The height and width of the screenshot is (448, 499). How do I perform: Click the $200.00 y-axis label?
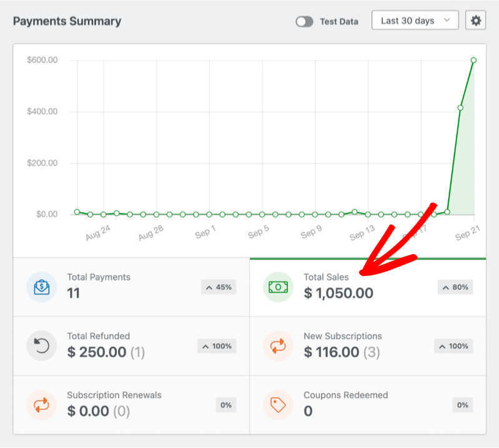[x=42, y=163]
